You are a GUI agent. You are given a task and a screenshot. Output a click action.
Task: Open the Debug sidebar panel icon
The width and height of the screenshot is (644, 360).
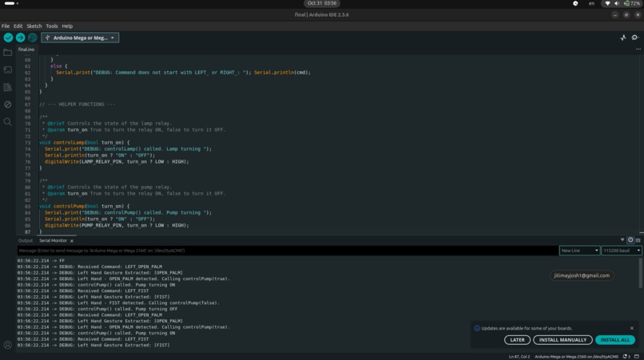[7, 105]
